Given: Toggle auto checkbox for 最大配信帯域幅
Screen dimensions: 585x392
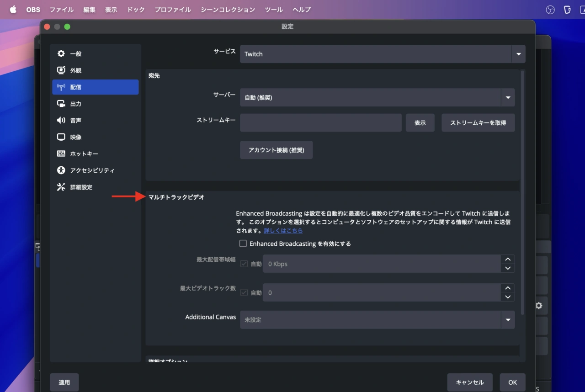Looking at the screenshot, I should [x=244, y=264].
